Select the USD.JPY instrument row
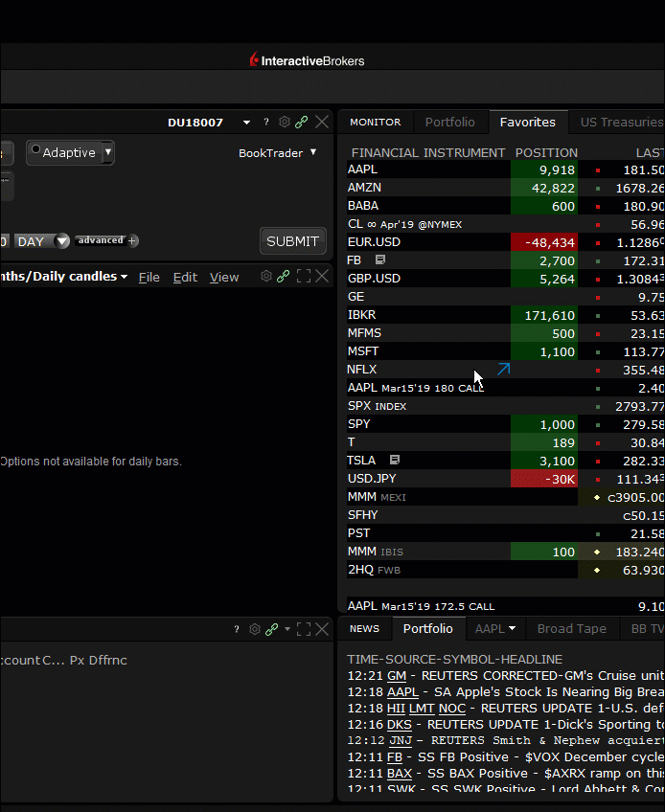Viewport: 665px width, 812px height. [505, 479]
